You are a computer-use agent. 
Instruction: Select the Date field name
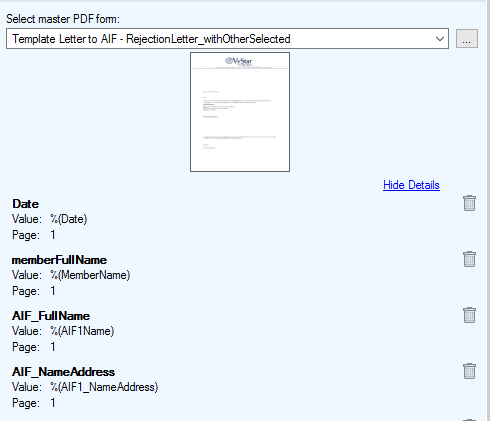26,204
